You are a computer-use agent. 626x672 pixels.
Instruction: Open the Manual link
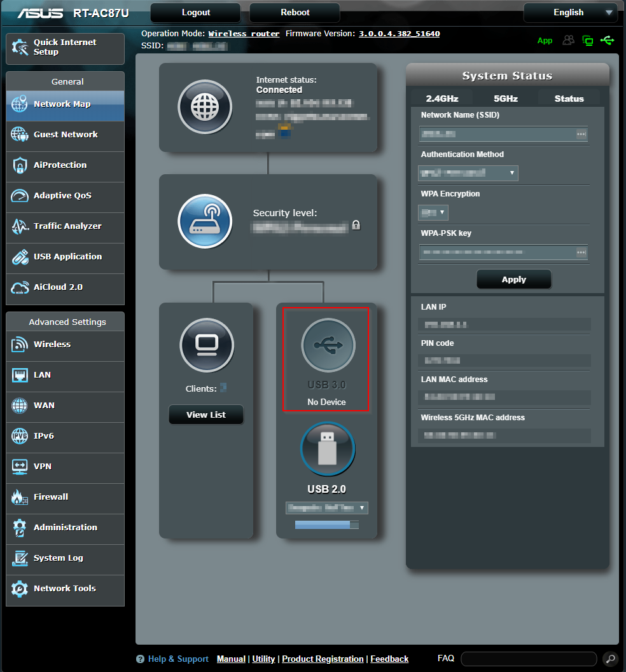point(231,659)
